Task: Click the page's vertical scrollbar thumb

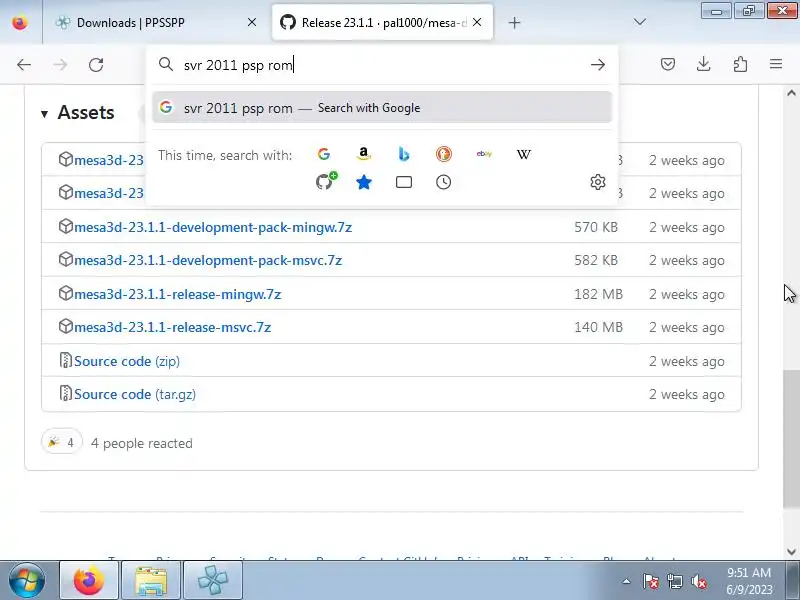Action: click(791, 439)
